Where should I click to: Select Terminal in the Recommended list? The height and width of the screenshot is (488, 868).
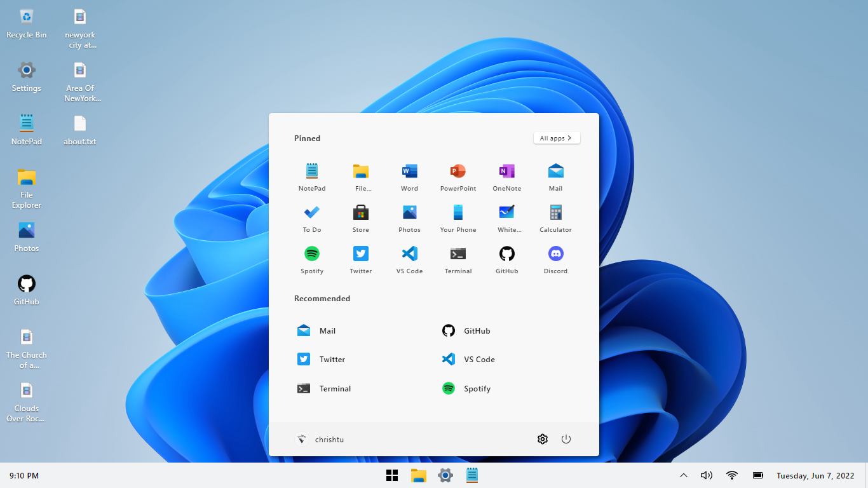pos(324,389)
